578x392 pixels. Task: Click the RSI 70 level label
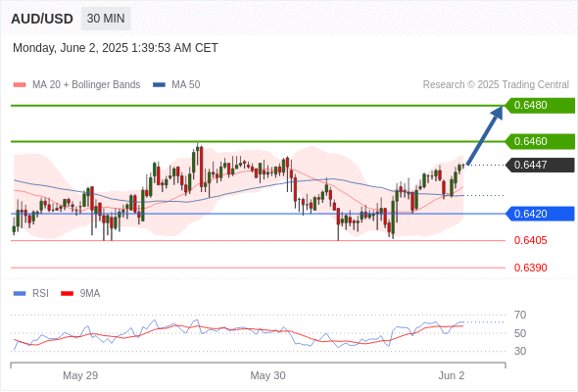coord(520,315)
